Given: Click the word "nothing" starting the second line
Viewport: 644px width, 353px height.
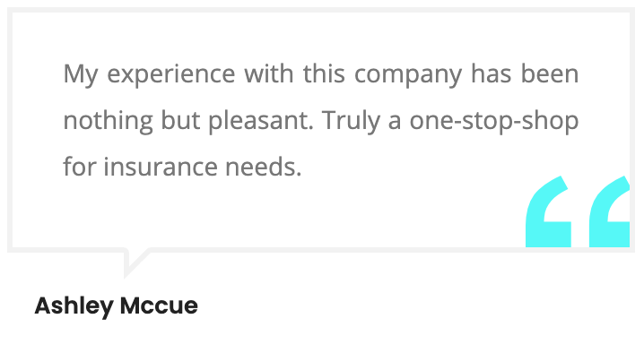Looking at the screenshot, I should [108, 122].
